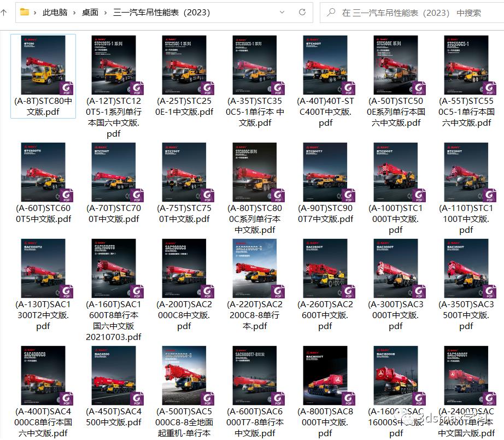
Task: Select the (A-100T)STC1000T PDF thumbnail
Action: point(396,172)
